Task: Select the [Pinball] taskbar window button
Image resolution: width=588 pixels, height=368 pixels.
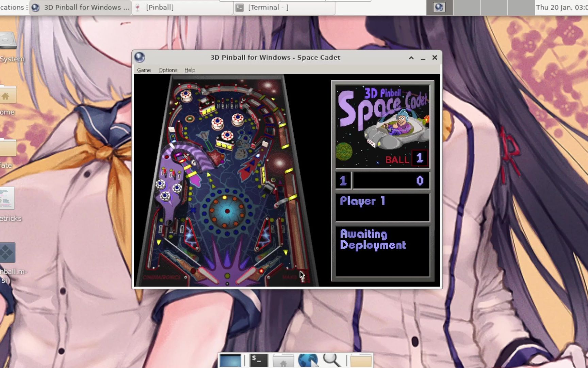Action: click(x=182, y=7)
